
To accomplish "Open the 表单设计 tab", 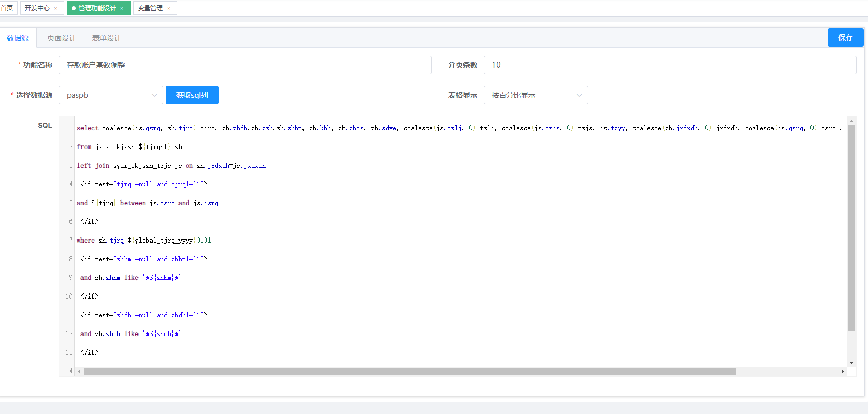I will (106, 38).
